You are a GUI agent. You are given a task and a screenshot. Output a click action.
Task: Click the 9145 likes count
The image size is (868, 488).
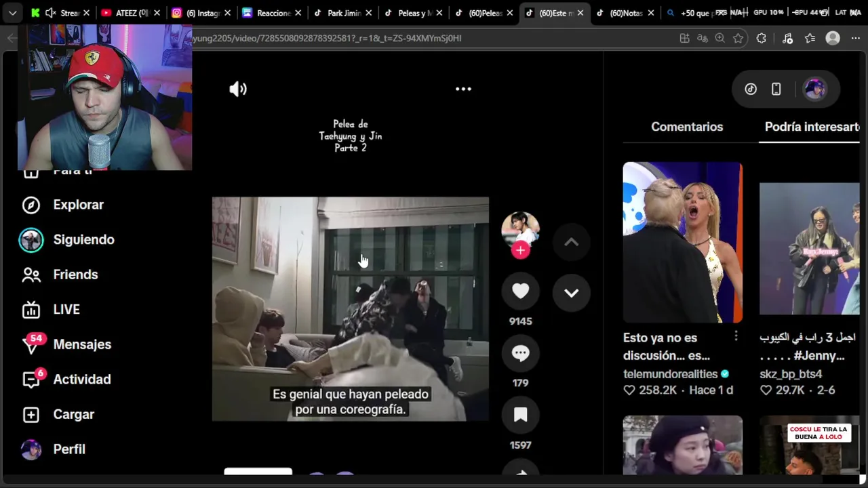[520, 321]
